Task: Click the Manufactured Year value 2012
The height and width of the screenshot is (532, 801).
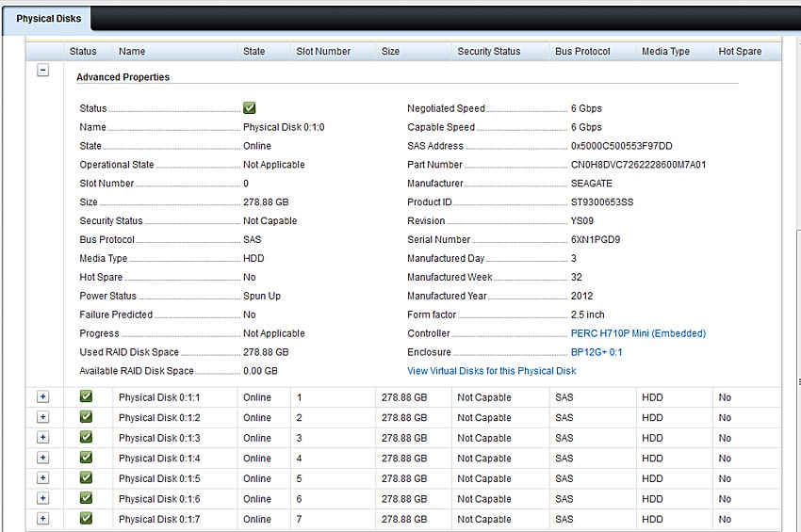Action: (581, 296)
